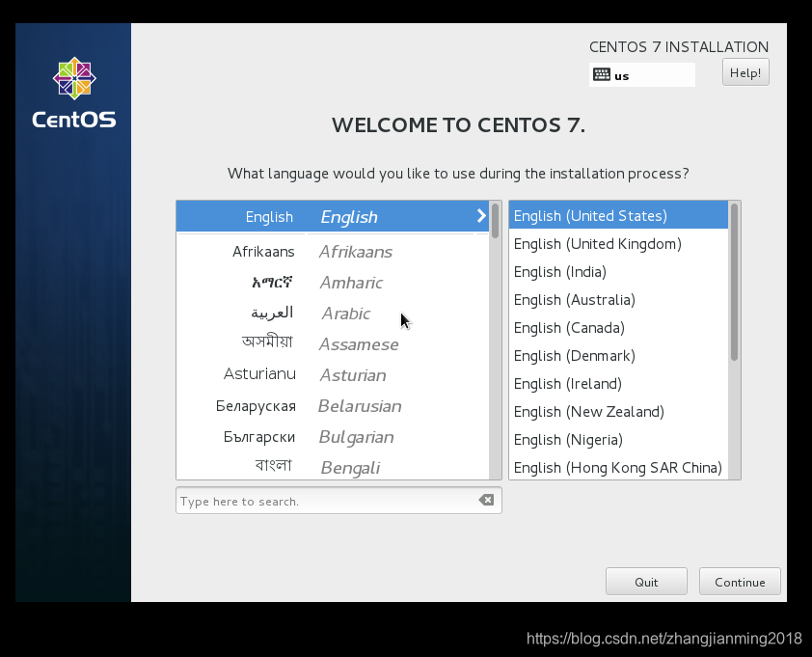This screenshot has height=657, width=812.
Task: Open the Help! button
Action: click(745, 72)
